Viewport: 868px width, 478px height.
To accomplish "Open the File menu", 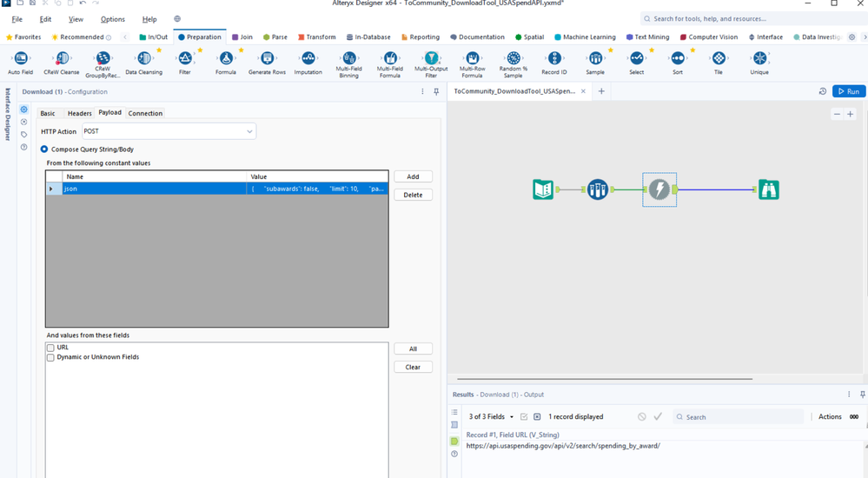I will (x=17, y=19).
